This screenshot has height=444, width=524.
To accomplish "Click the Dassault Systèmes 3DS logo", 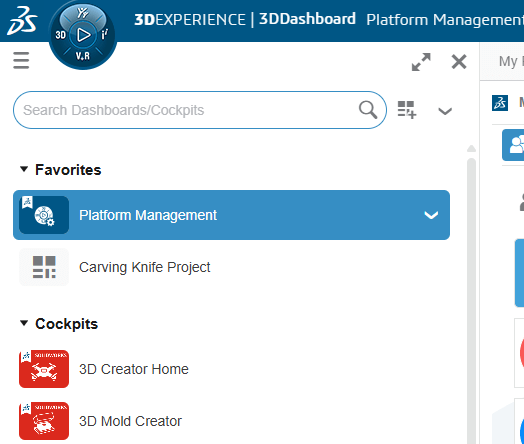I will coord(22,20).
